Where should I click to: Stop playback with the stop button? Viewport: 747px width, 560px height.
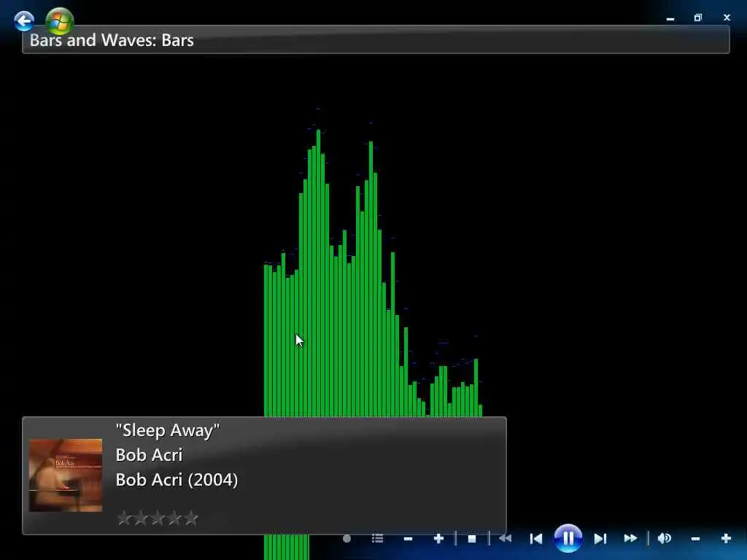pos(472,539)
